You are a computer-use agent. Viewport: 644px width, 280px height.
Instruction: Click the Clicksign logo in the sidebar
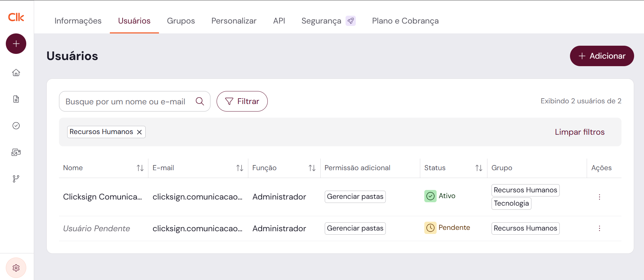tap(16, 17)
